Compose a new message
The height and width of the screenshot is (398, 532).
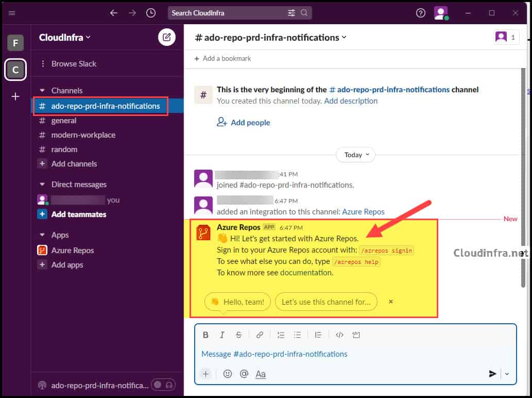point(166,37)
